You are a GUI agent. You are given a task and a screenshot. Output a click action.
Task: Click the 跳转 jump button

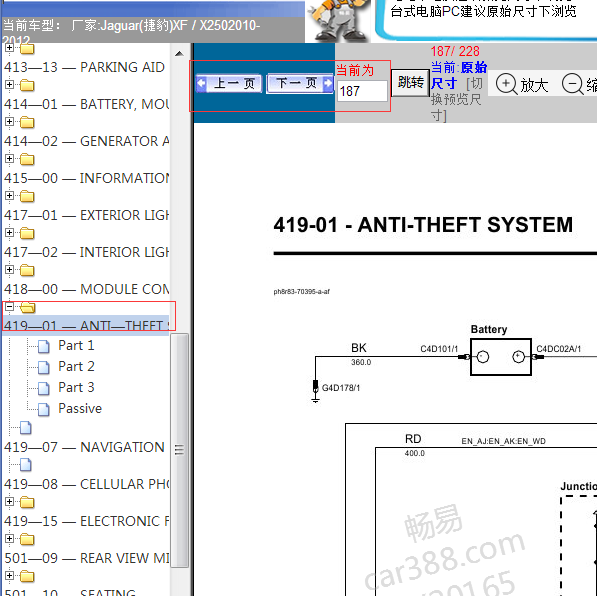coord(410,82)
